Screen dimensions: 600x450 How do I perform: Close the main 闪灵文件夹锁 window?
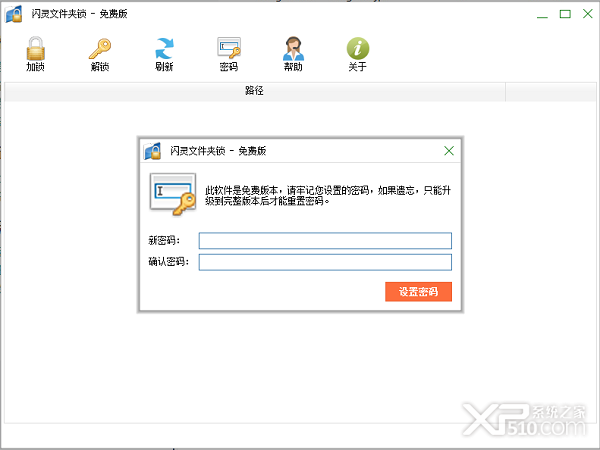coord(588,14)
